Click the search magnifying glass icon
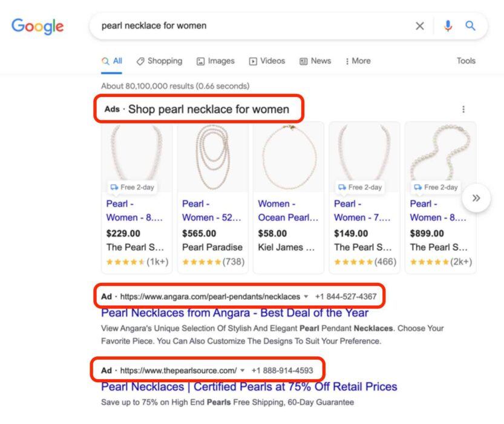Screen dimensions: 504x424 pyautogui.click(x=470, y=26)
